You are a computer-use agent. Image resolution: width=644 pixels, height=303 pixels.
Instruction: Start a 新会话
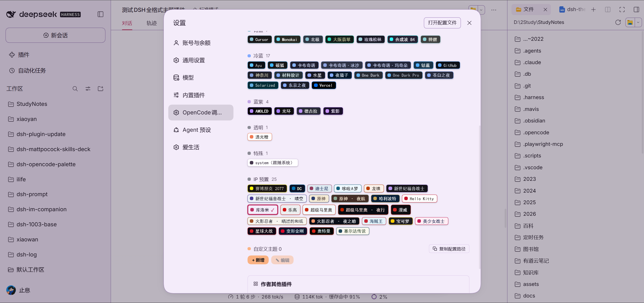click(x=55, y=35)
